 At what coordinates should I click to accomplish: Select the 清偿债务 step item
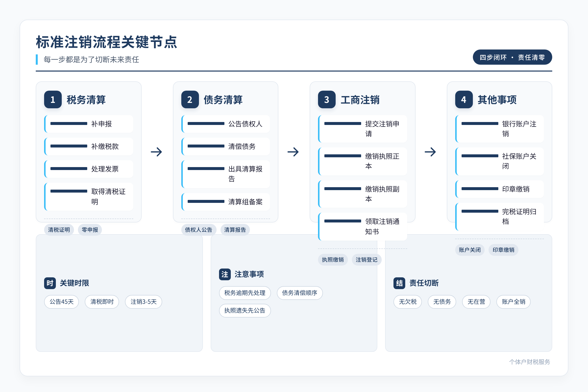pyautogui.click(x=225, y=147)
